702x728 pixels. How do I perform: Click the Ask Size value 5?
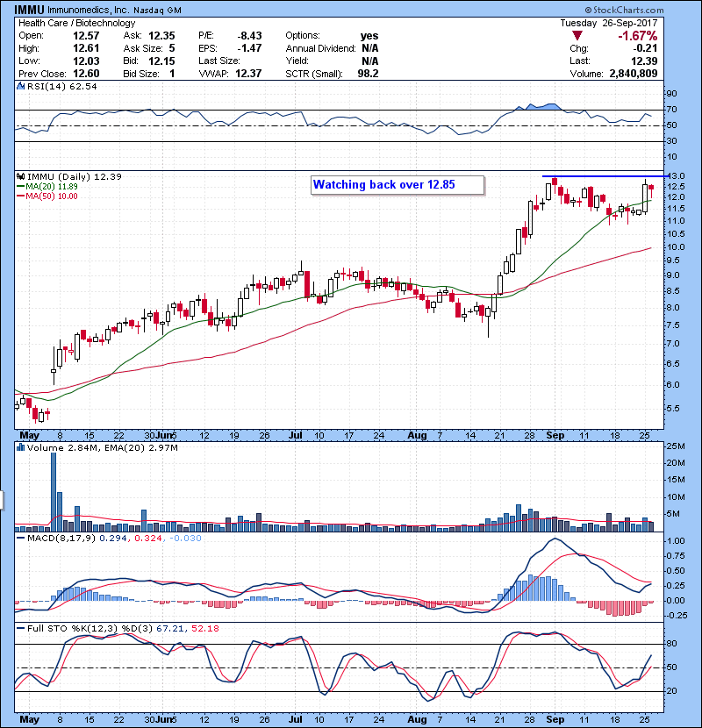tap(172, 48)
